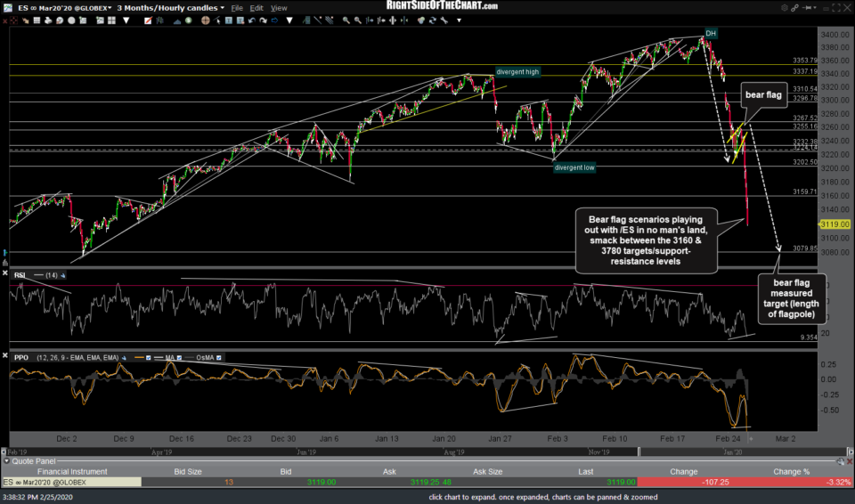Click the yellow 3119.00 current price label

pos(835,224)
